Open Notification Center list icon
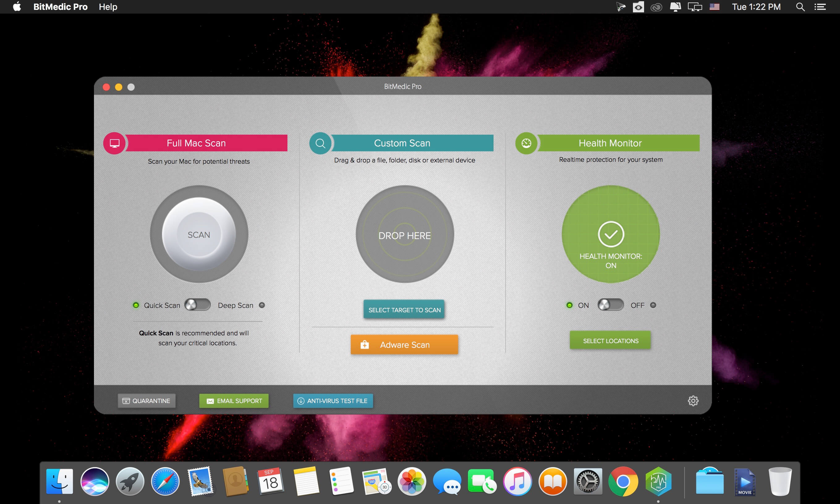The width and height of the screenshot is (840, 504). [x=820, y=7]
